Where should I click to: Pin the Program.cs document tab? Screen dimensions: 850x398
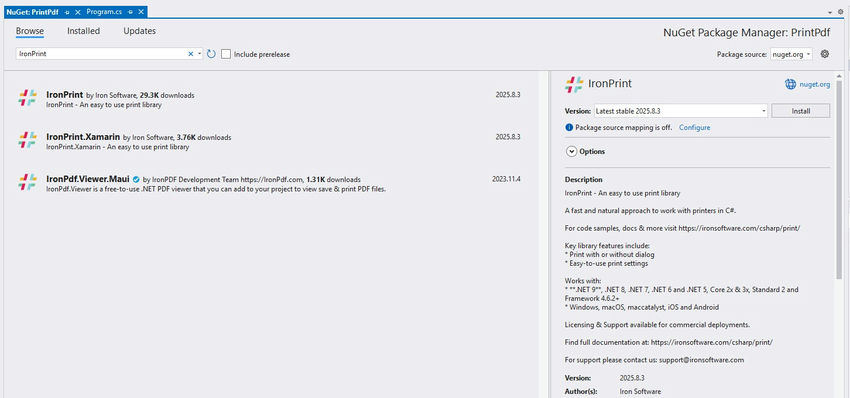131,12
